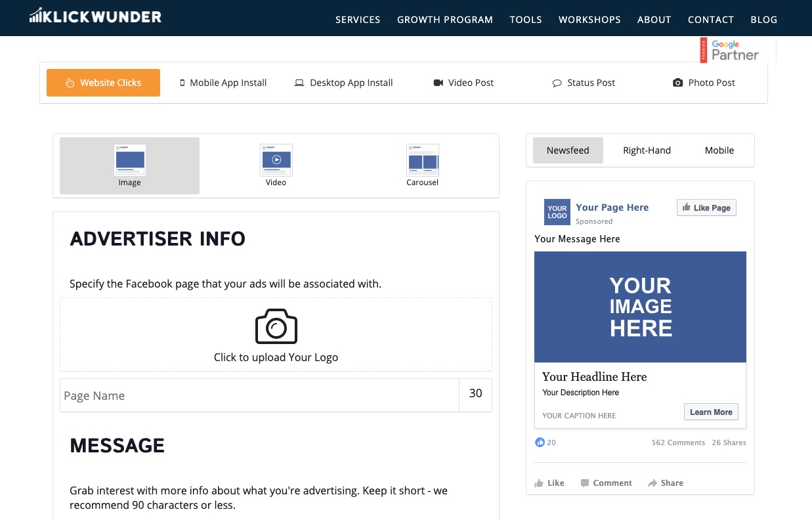This screenshot has width=812, height=520.
Task: Click the Video Post camera icon
Action: click(x=438, y=82)
